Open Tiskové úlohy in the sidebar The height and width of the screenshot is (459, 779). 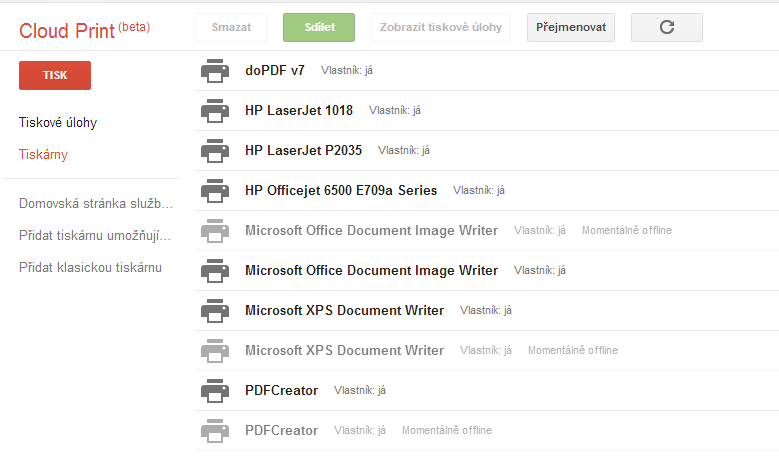(58, 123)
